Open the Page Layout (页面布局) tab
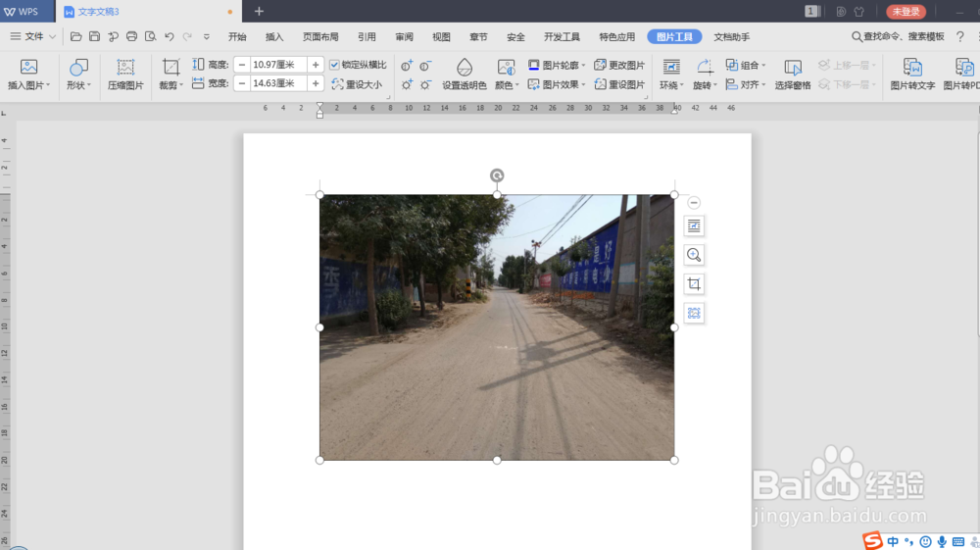980x550 pixels. point(320,37)
